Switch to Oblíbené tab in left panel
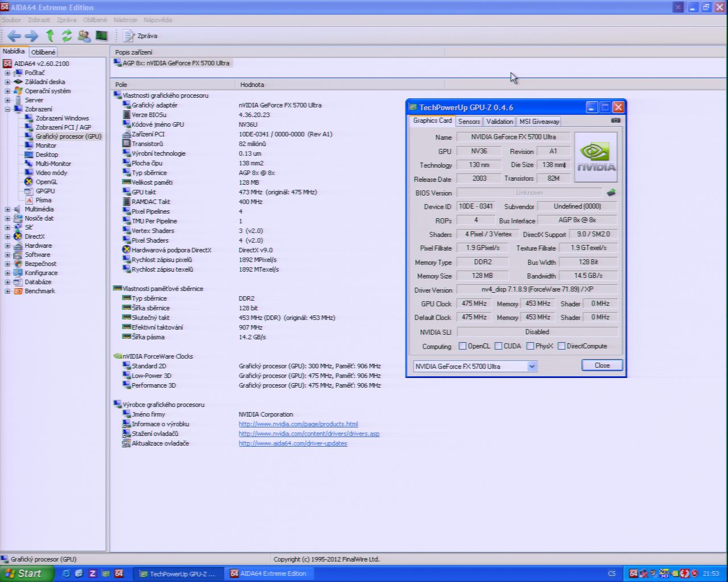The width and height of the screenshot is (728, 582). [43, 52]
